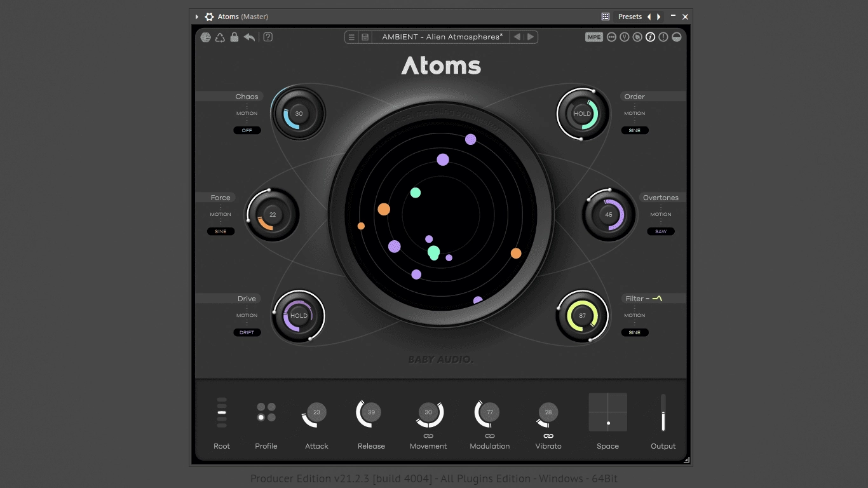Viewport: 868px width, 488px height.
Task: Click the randomize brain icon in Atoms toolbar
Action: pyautogui.click(x=206, y=37)
